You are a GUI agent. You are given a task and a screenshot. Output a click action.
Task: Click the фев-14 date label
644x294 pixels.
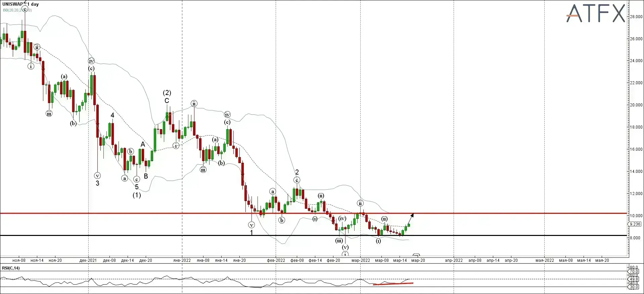pos(315,260)
